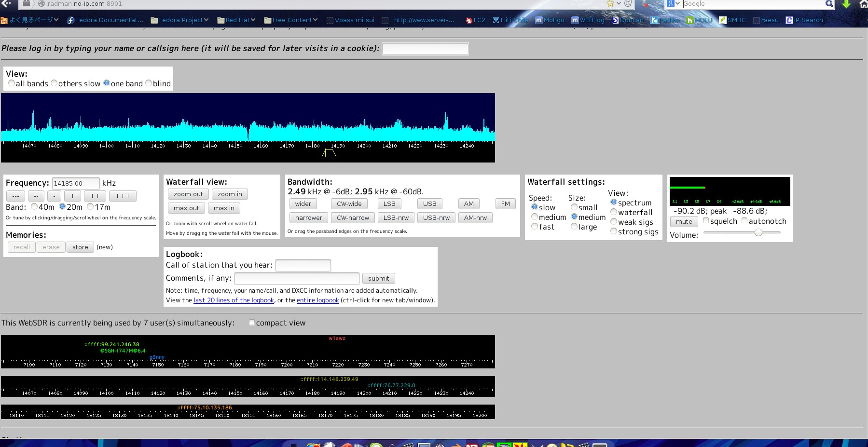Click the green downloads arrow icon

846,4
